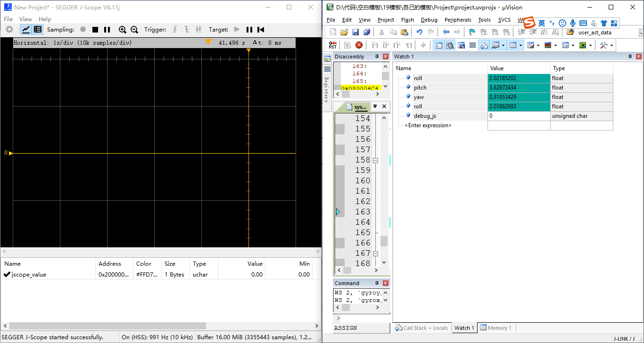
Task: Open System Viewer Windows icon
Action: point(583,45)
